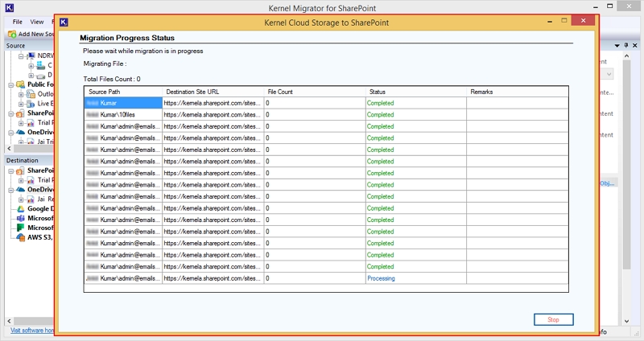Viewport: 644px width, 341px height.
Task: Click the right panel scrollbar up arrow
Action: point(626,55)
